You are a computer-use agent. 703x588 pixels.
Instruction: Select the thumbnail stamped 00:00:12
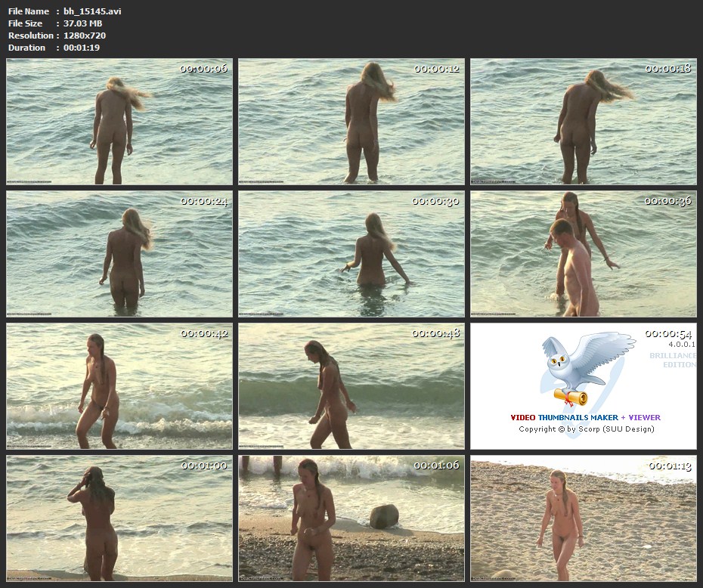click(x=351, y=122)
